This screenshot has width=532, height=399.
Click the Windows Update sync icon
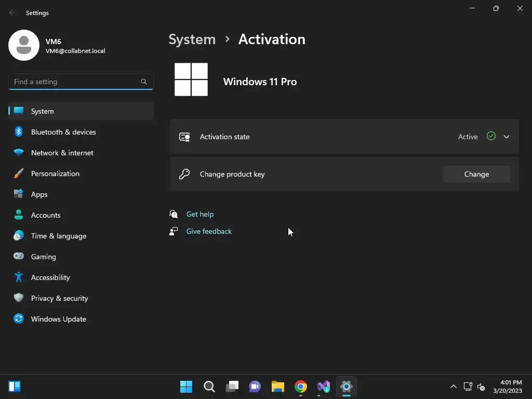coord(19,318)
